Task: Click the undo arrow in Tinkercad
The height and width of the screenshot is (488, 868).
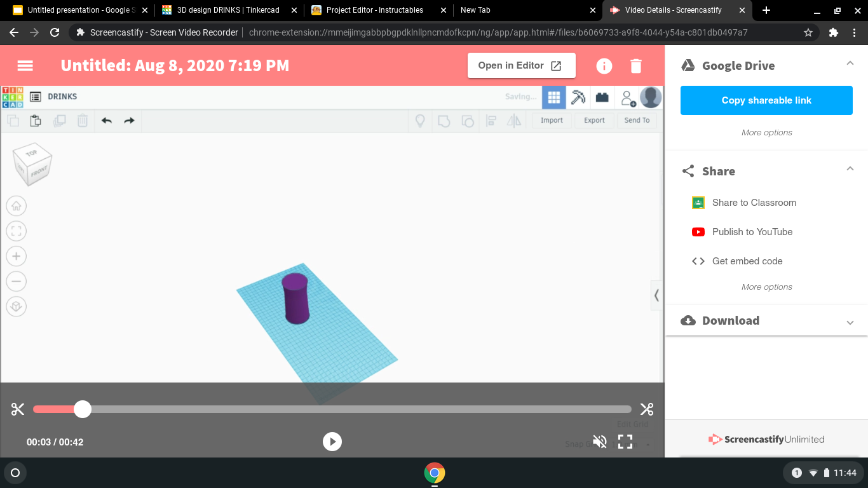Action: (x=106, y=120)
